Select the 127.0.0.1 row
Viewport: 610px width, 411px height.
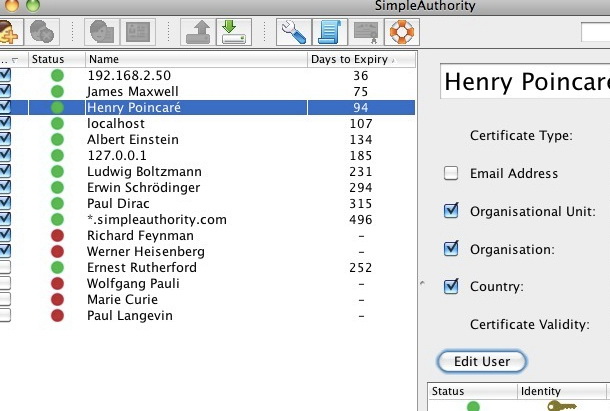pyautogui.click(x=208, y=155)
